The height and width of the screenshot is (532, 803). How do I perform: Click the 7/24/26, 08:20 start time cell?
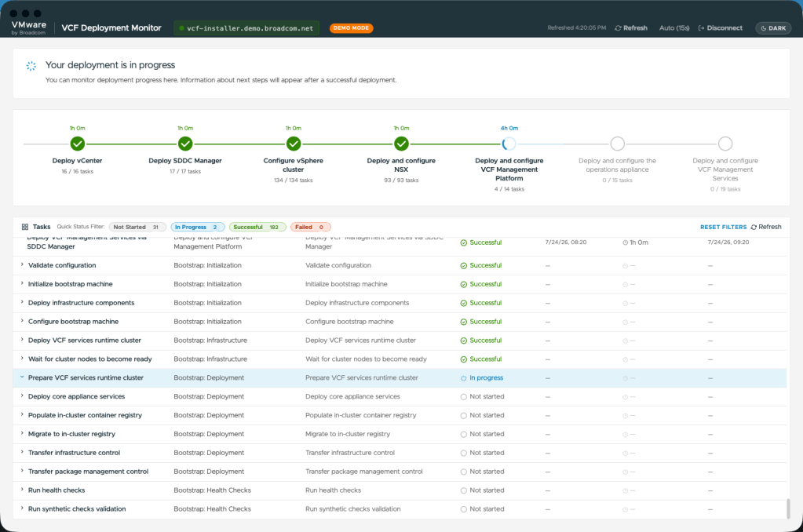pos(566,242)
